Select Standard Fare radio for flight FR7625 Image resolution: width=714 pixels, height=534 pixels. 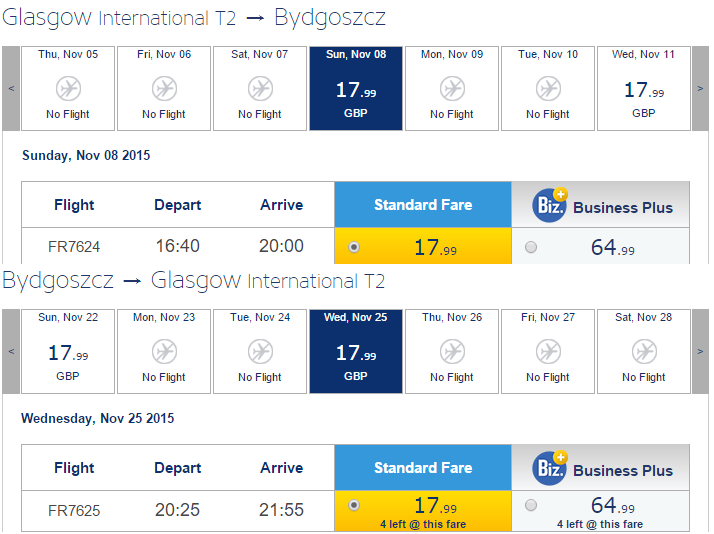point(353,505)
